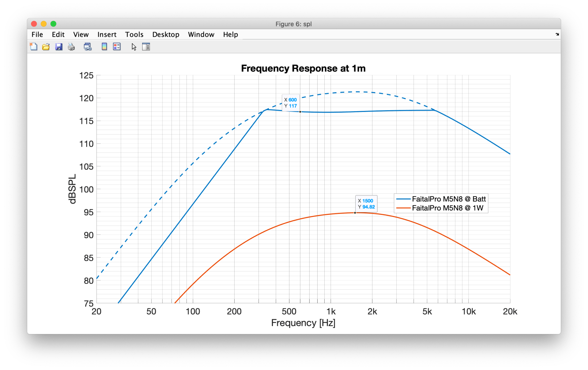Insert a colorbar using toolbar icon

point(104,47)
